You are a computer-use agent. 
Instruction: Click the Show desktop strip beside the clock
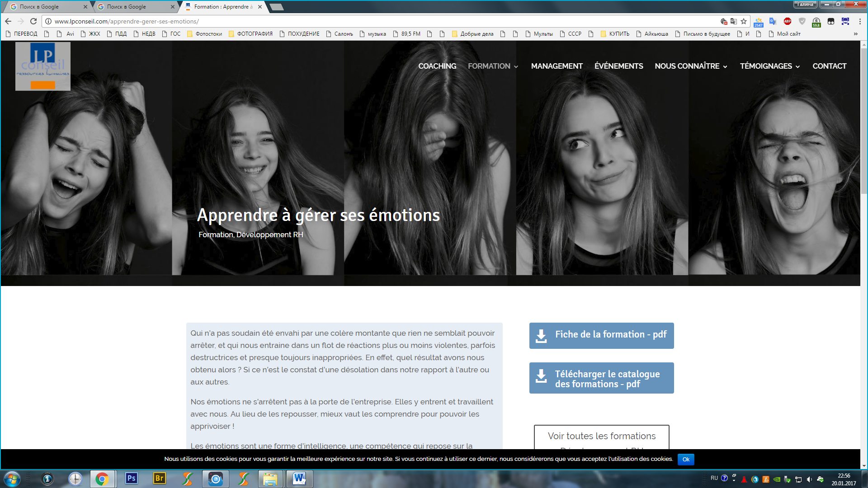pyautogui.click(x=864, y=479)
